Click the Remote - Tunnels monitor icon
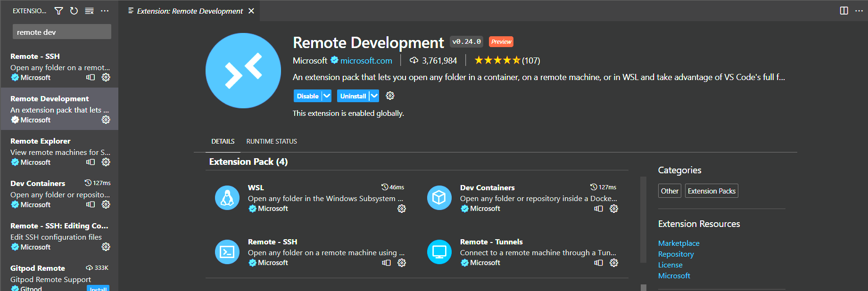Screen dimensions: 868x291 (439, 252)
